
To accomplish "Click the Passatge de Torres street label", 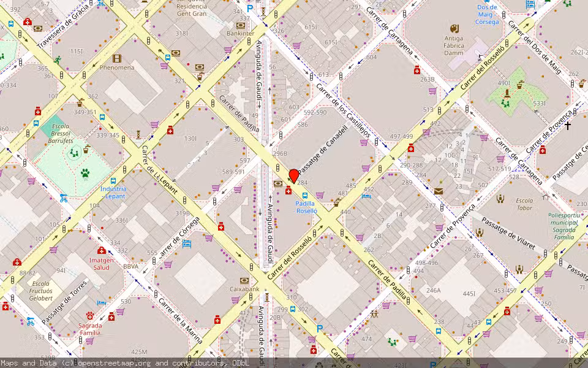I will pyautogui.click(x=64, y=302).
